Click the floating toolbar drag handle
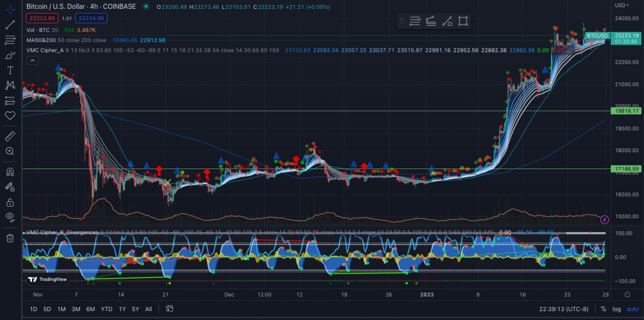Image resolution: width=644 pixels, height=320 pixels. 402,21
